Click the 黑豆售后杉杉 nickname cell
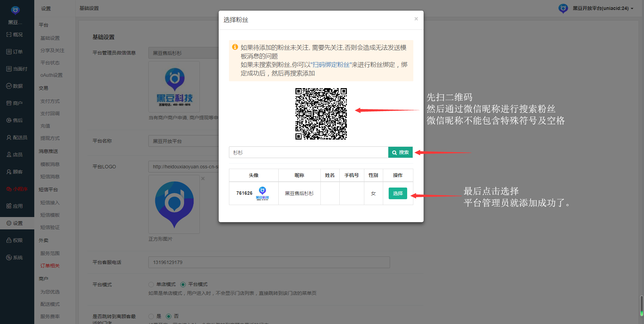This screenshot has height=324, width=644. (300, 193)
